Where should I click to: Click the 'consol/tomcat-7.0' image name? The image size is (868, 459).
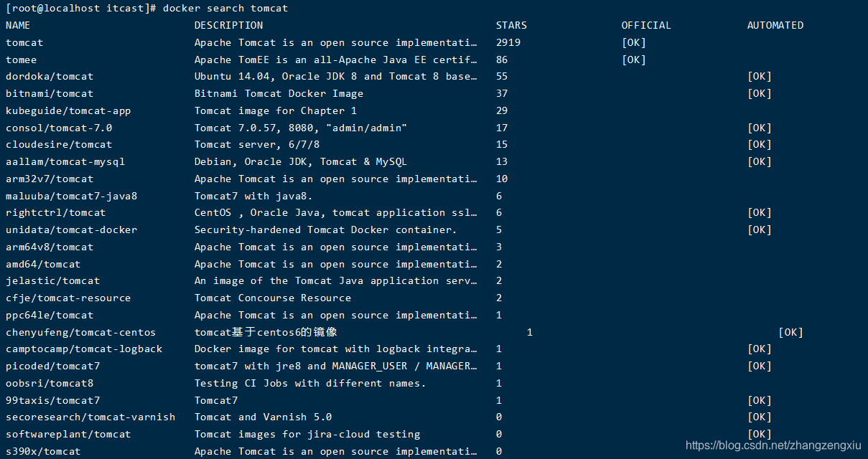[59, 128]
